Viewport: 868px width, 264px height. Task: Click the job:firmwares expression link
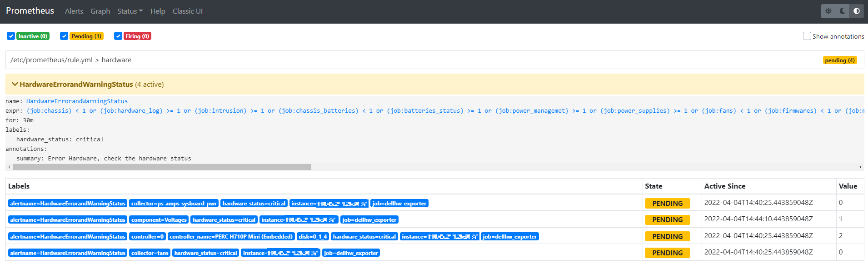click(x=791, y=111)
